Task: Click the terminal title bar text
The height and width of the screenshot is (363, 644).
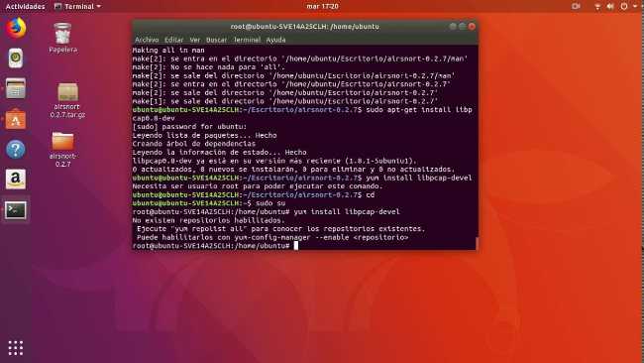Action: pos(305,27)
